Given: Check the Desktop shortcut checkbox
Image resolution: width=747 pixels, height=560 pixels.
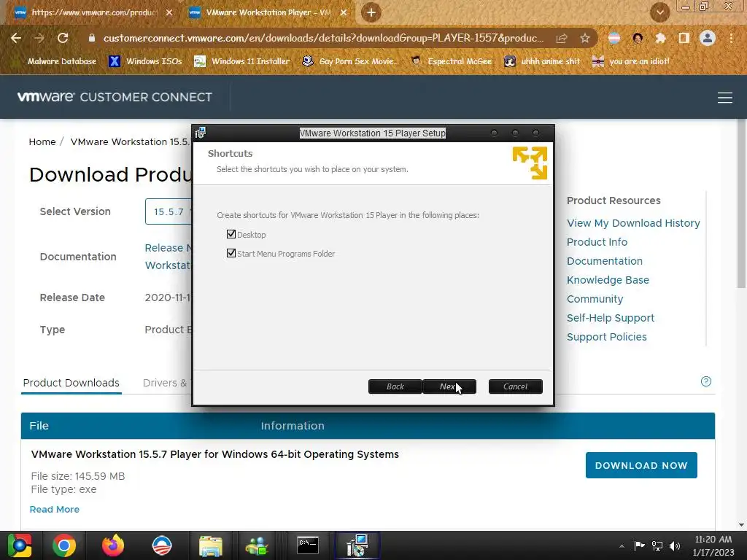Looking at the screenshot, I should coord(231,234).
